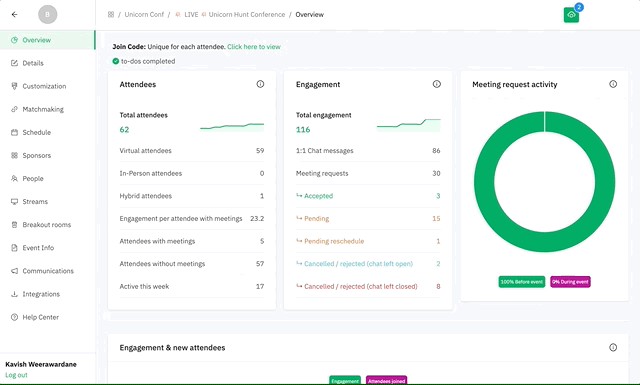Toggle the 0% During event legend
The width and height of the screenshot is (640, 385).
(570, 282)
